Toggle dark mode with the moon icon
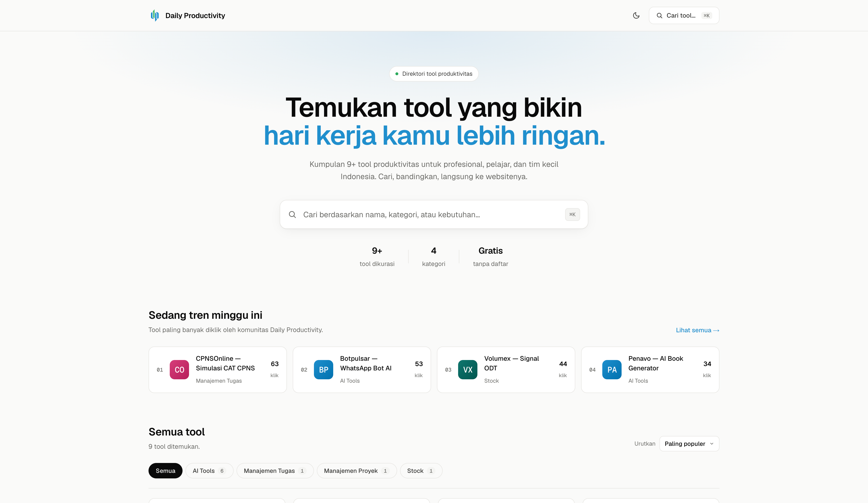The image size is (868, 503). coord(636,15)
